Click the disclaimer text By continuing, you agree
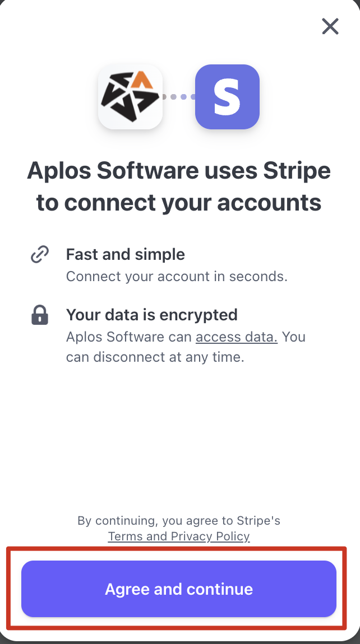The width and height of the screenshot is (360, 644). pos(179,520)
